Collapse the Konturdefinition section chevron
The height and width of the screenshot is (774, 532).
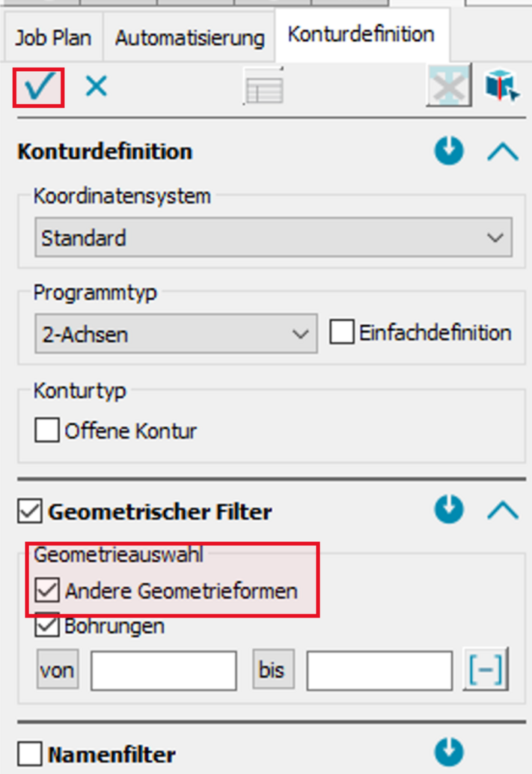click(502, 151)
